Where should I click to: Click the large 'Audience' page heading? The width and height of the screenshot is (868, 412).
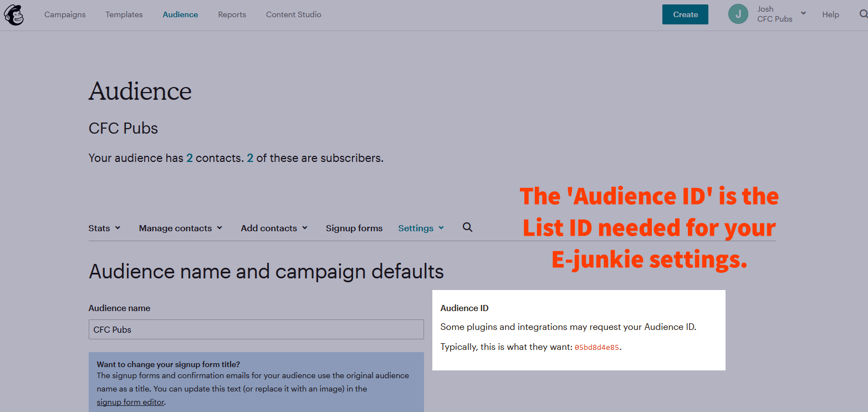click(x=140, y=91)
